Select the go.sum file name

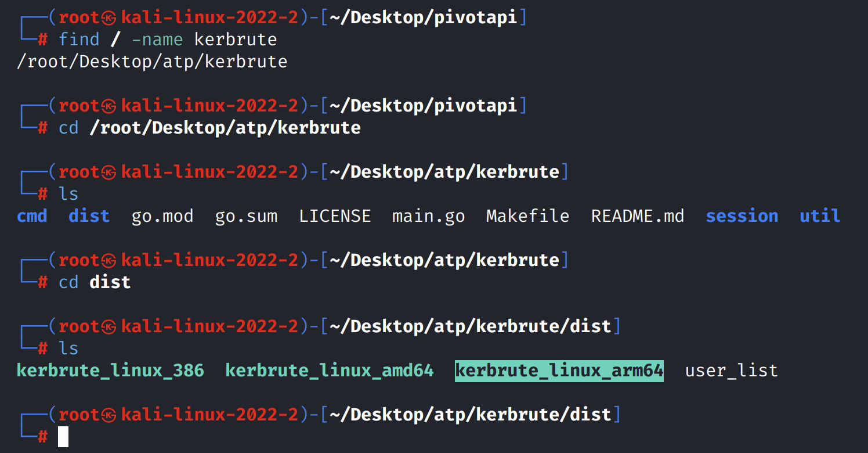click(x=246, y=216)
